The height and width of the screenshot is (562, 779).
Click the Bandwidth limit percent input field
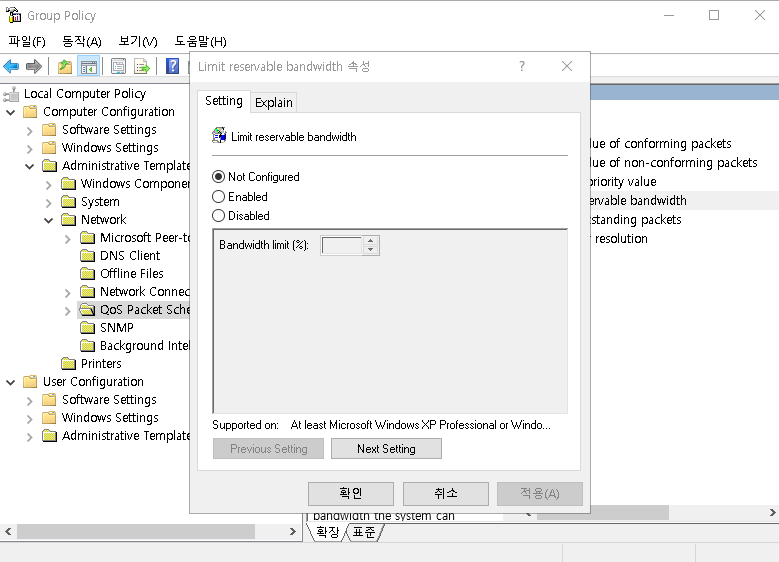click(342, 245)
